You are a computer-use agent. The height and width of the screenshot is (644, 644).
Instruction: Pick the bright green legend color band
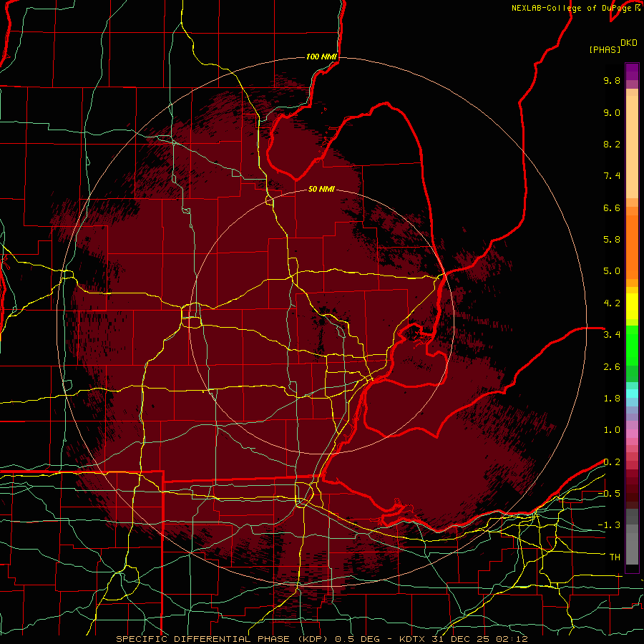[632, 345]
